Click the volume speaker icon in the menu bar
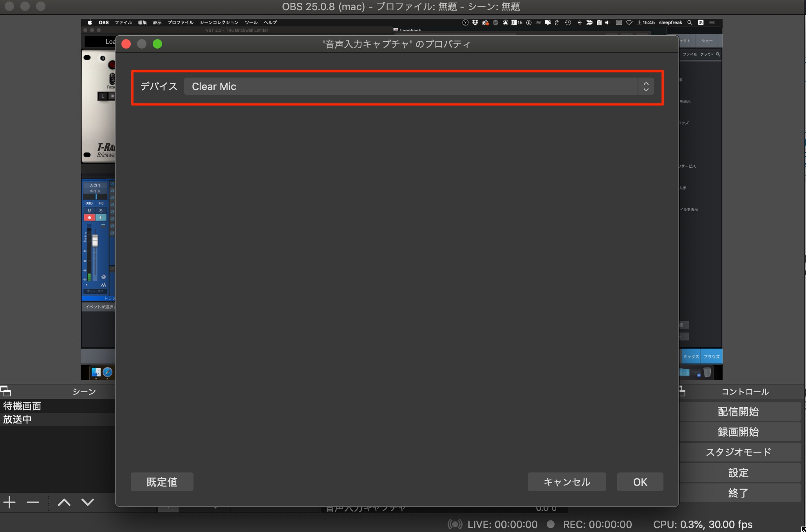Viewport: 806px width, 532px height. pos(607,22)
